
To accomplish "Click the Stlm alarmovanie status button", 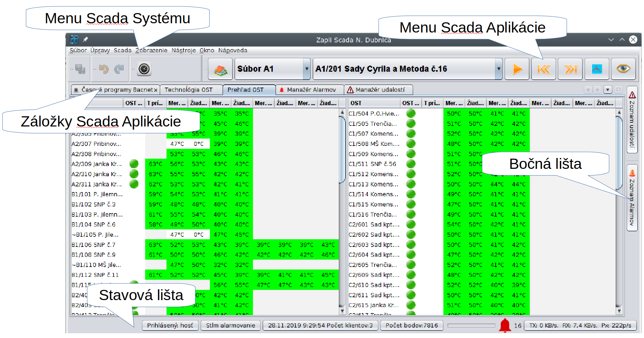I will 230,325.
